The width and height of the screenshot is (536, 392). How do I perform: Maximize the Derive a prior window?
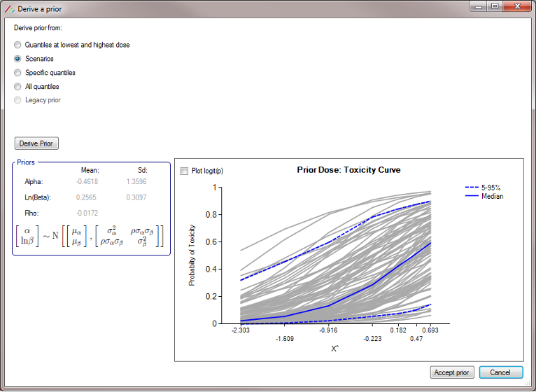pos(495,6)
